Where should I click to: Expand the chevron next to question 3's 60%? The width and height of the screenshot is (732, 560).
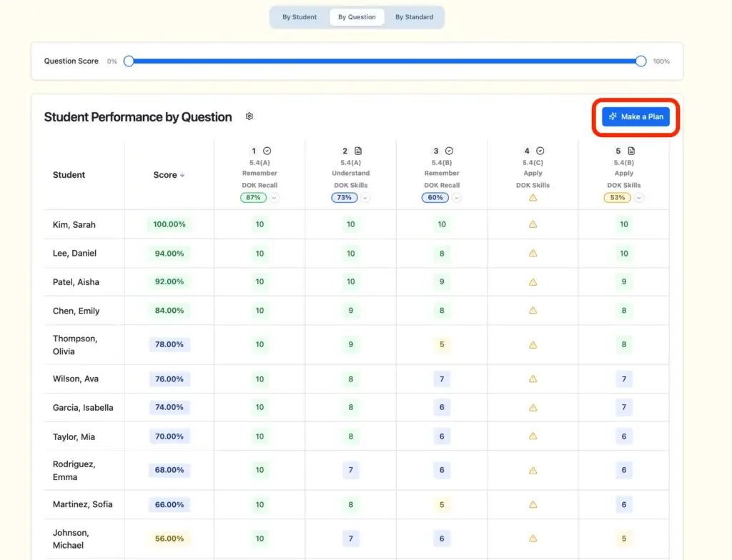pos(455,198)
